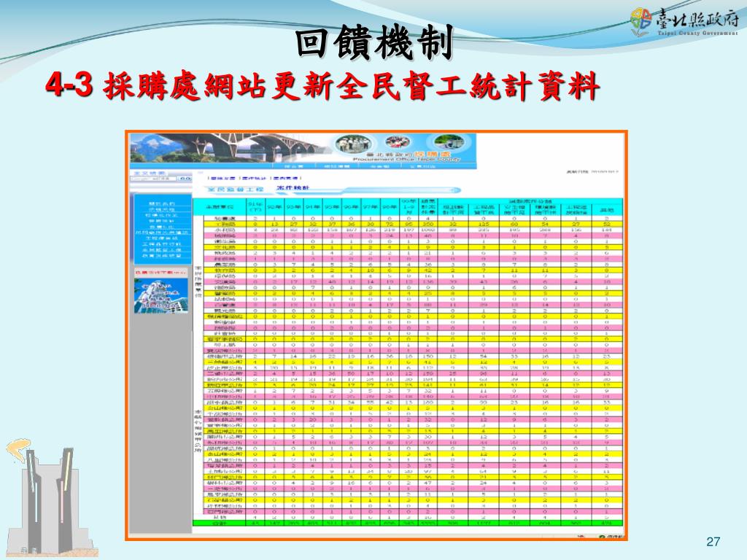Click the curved return arrow icon

[x=18, y=451]
